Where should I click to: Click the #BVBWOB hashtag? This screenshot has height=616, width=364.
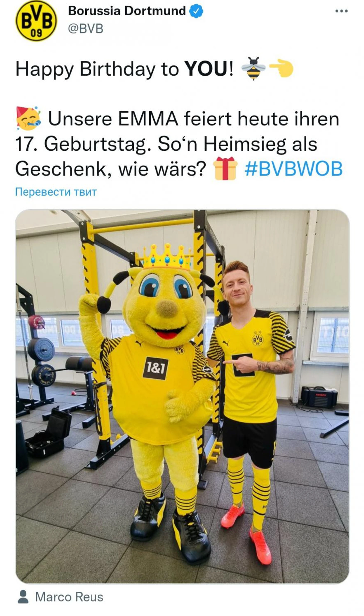[x=293, y=169]
